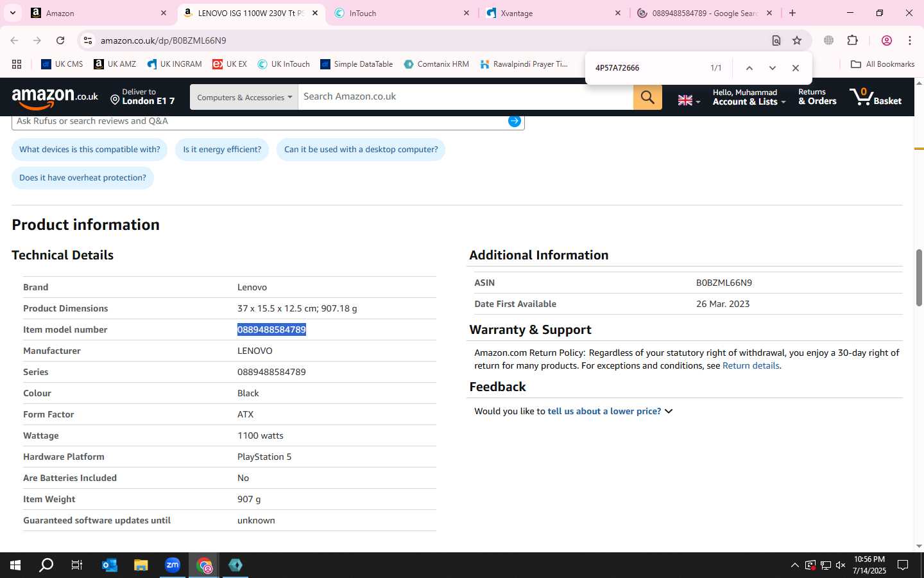Expand 'tell us about a lower price?'
This screenshot has width=924, height=578.
click(x=610, y=411)
